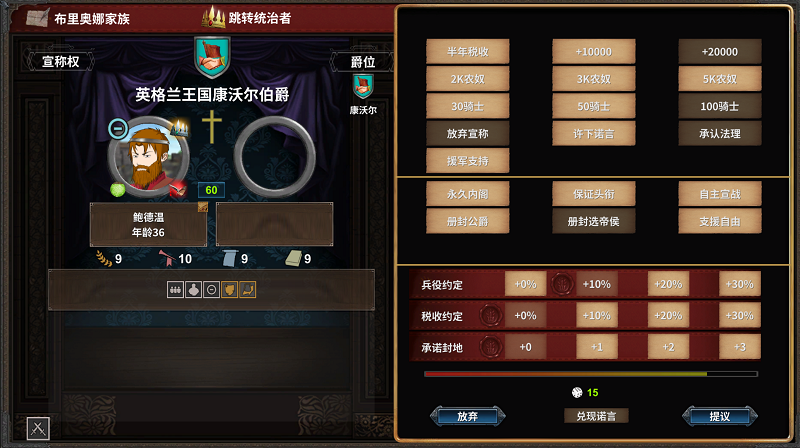This screenshot has width=800, height=448.
Task: Select +20% for 税收约定
Action: click(x=668, y=315)
